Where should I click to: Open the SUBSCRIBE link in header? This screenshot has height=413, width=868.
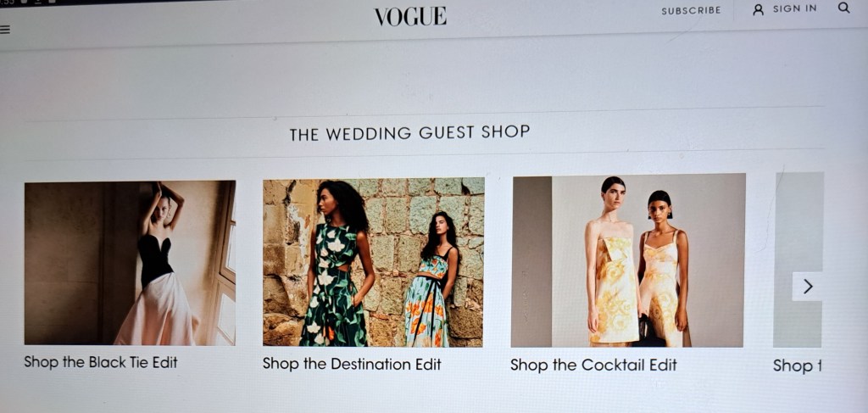[691, 10]
